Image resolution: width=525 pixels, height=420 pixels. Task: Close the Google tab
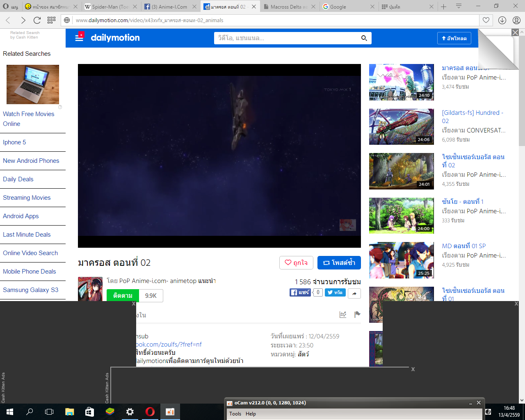(372, 7)
